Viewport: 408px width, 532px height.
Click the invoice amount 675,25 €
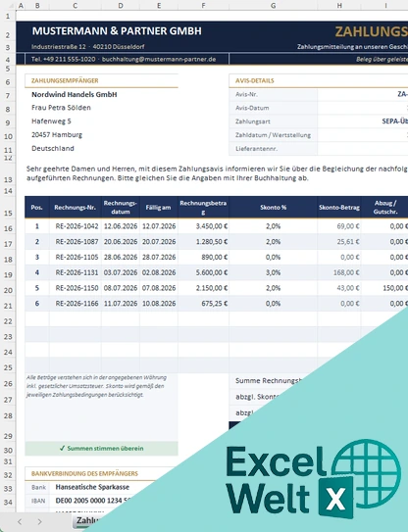(x=215, y=304)
